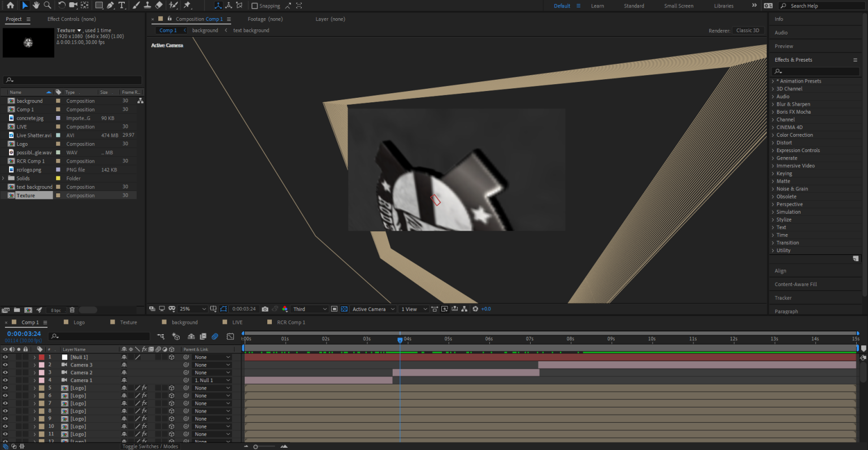Screen dimensions: 868x450
Task: Select the Rotation tool
Action: 62,5
